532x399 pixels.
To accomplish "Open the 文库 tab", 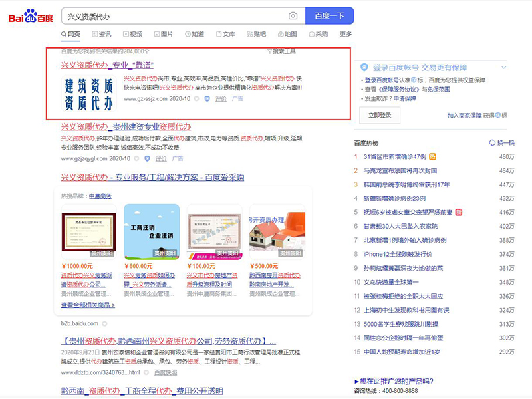I will click(x=225, y=34).
